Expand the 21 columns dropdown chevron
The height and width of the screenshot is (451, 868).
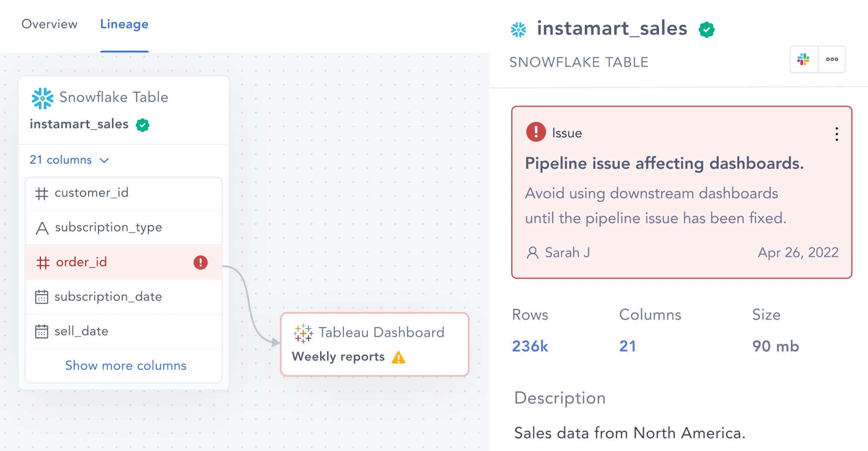tap(104, 160)
